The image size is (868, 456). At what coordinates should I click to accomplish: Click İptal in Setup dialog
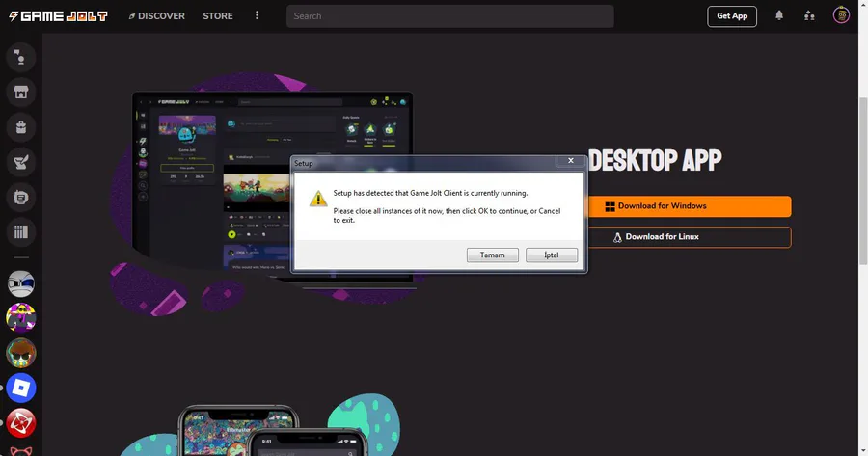click(552, 255)
